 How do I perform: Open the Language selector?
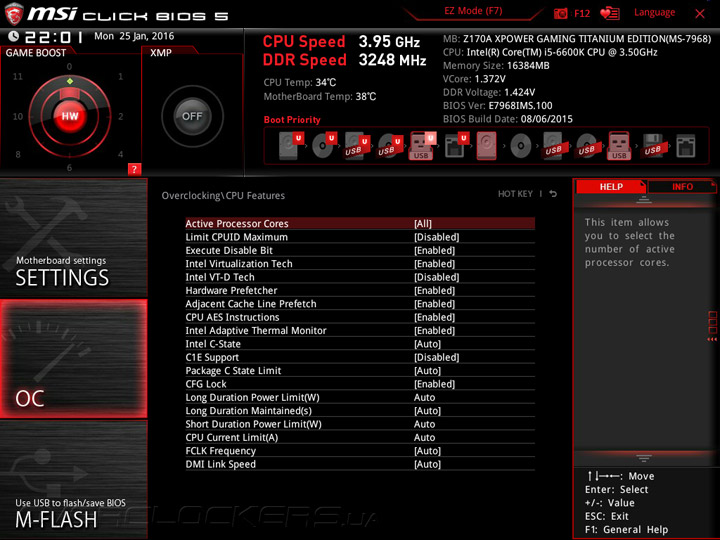(654, 13)
